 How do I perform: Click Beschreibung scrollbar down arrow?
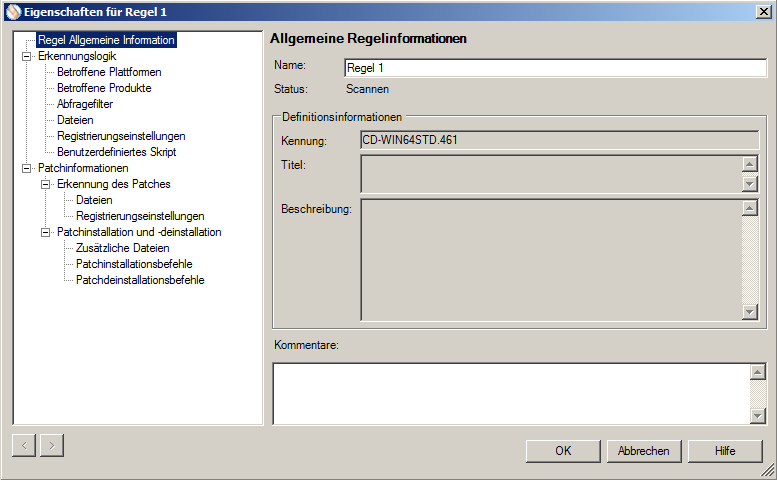[750, 312]
